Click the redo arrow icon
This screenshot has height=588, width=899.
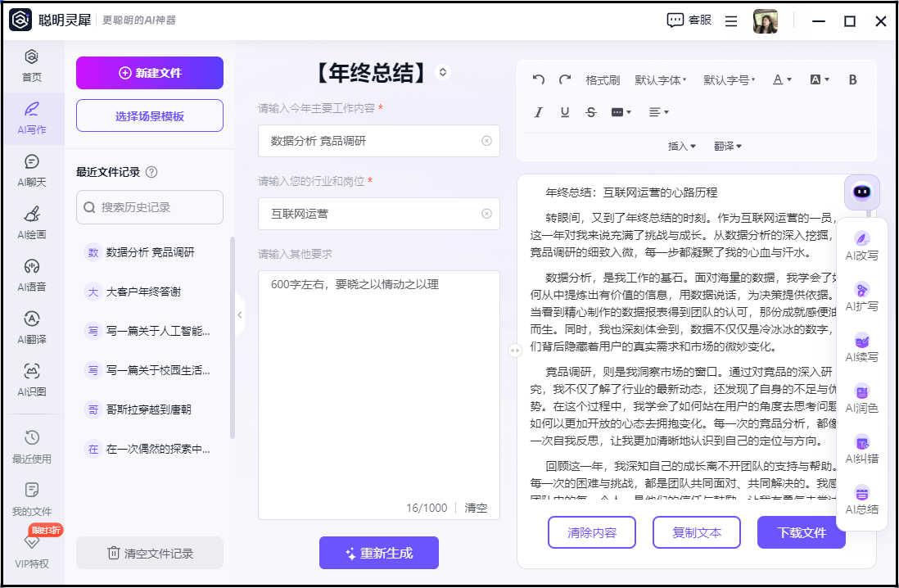point(565,79)
